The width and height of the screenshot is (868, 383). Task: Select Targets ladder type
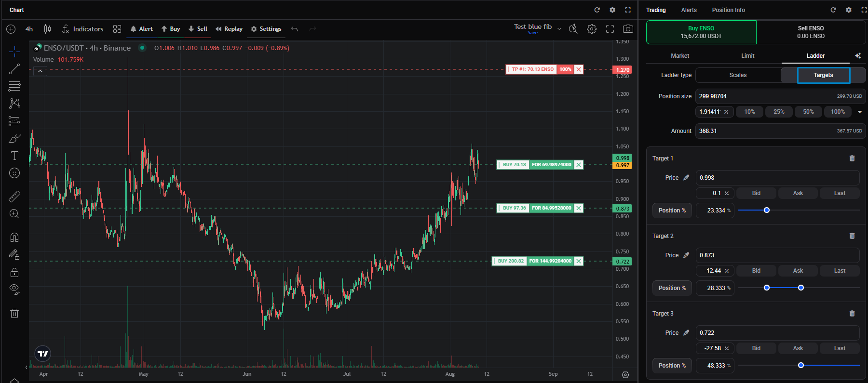tap(823, 75)
